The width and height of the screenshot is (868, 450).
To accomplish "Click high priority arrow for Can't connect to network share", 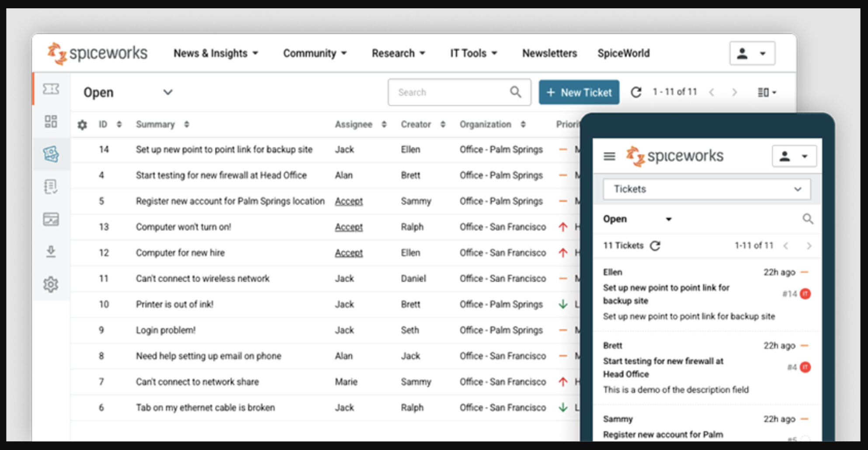I will tap(563, 381).
